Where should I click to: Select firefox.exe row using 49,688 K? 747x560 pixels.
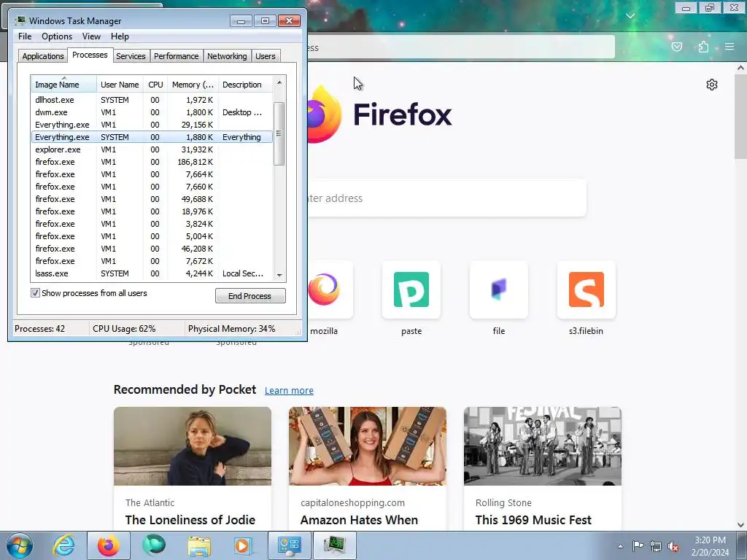[152, 199]
